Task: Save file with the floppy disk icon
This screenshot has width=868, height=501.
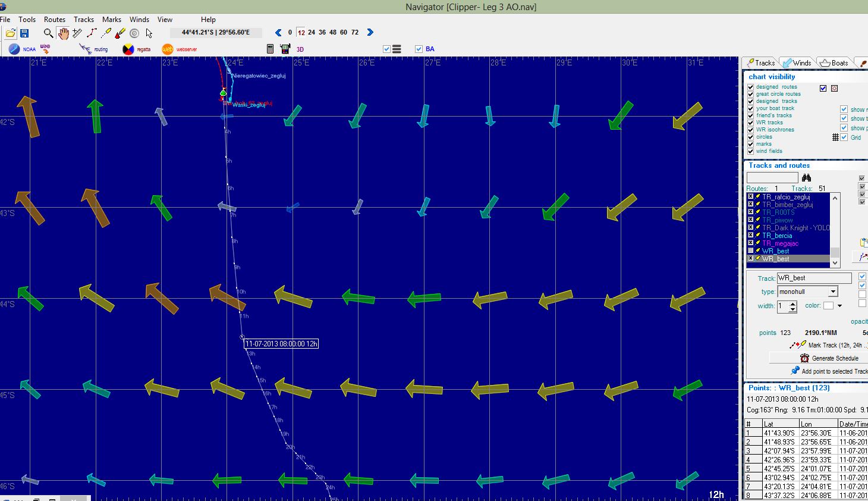Action: (24, 33)
